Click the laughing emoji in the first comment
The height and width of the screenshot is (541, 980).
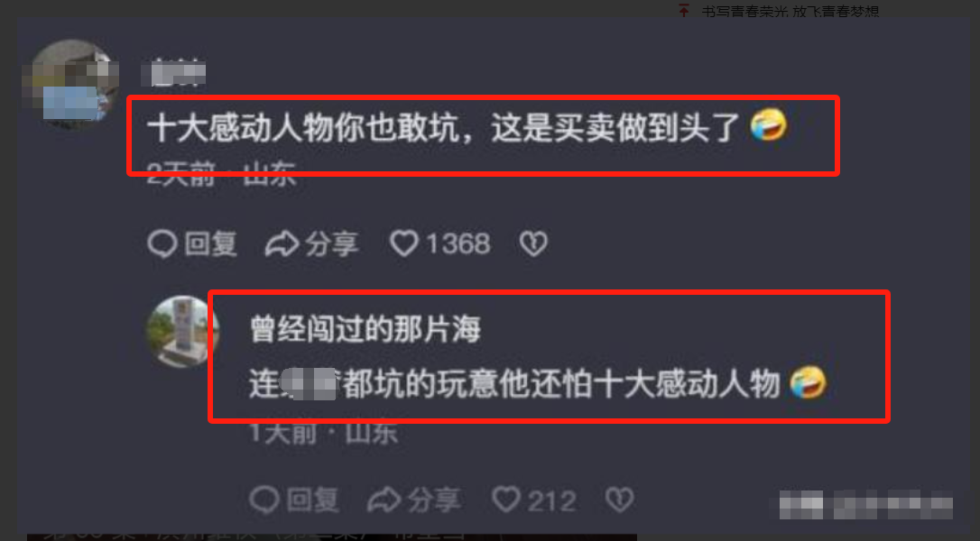coord(768,124)
